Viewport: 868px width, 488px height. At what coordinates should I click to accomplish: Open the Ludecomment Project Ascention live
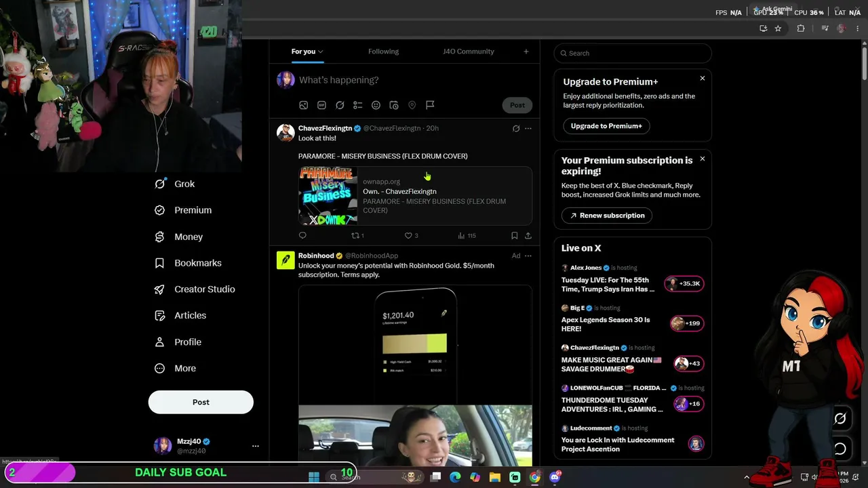click(x=632, y=439)
